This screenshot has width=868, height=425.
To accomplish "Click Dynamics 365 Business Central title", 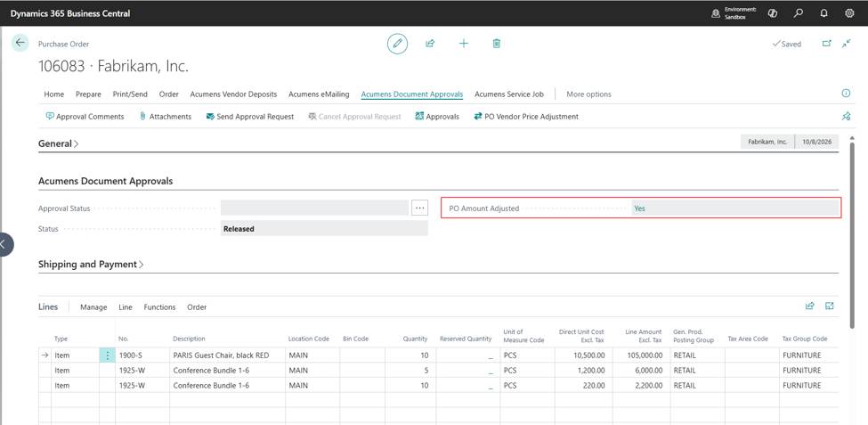I will (x=70, y=13).
